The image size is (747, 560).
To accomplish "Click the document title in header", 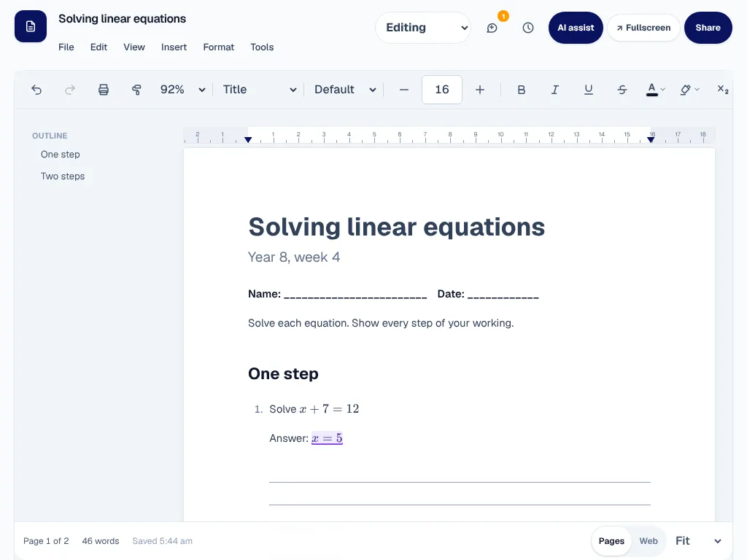I will pos(122,18).
